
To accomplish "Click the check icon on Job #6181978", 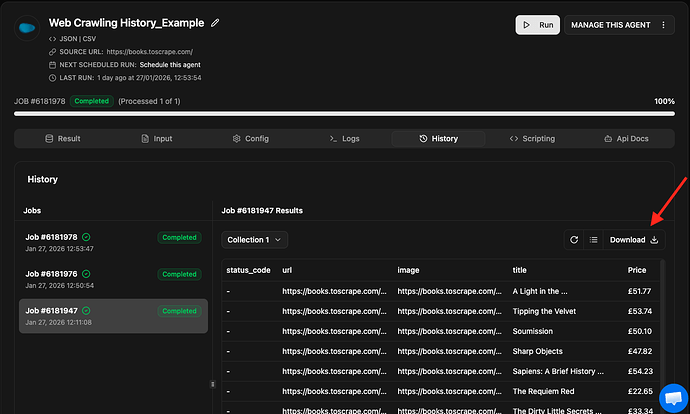I will tap(86, 237).
